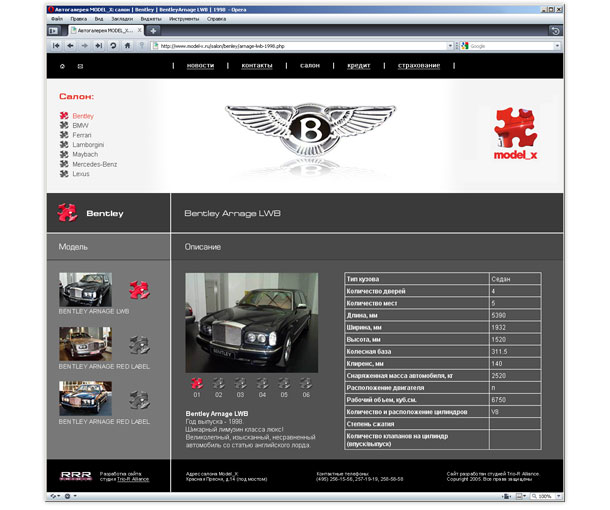Click grey puzzle icon beside last Red Label
Screen dimensions: 610x510
tap(139, 400)
